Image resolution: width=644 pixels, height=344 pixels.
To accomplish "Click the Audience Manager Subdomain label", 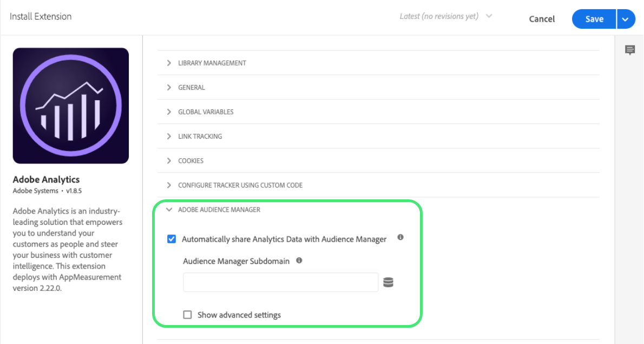I will [236, 261].
